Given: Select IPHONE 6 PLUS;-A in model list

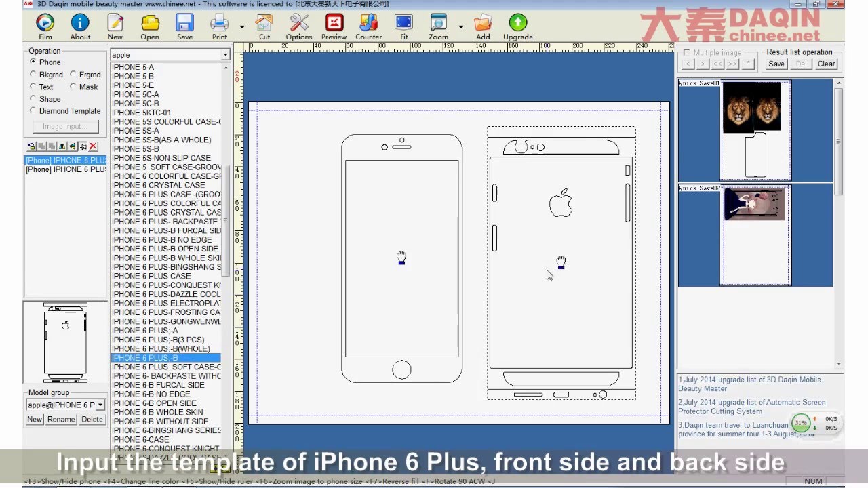Looking at the screenshot, I should click(165, 331).
